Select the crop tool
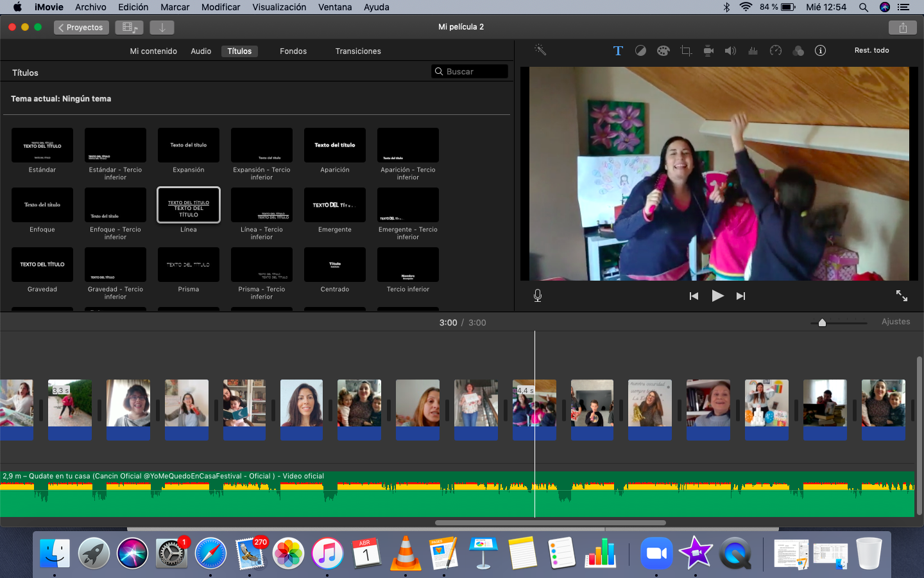The image size is (924, 578). (686, 51)
